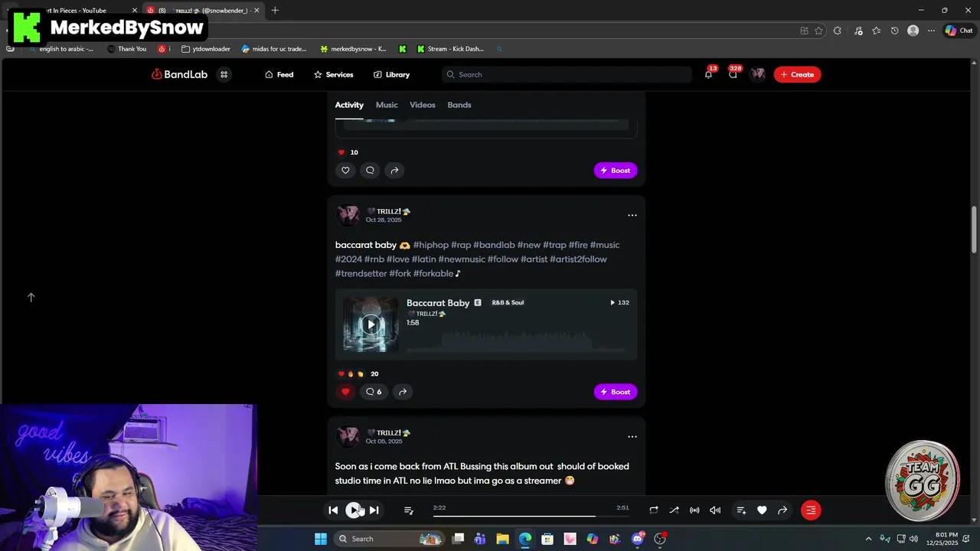The width and height of the screenshot is (980, 551).
Task: Open the Library page
Action: point(391,74)
